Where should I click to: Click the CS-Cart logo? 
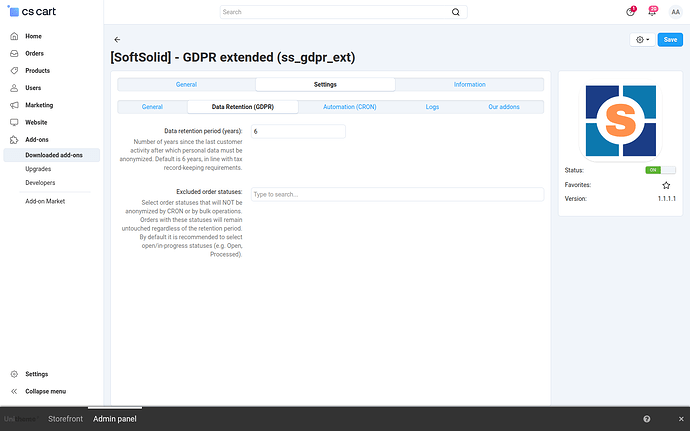[32, 11]
